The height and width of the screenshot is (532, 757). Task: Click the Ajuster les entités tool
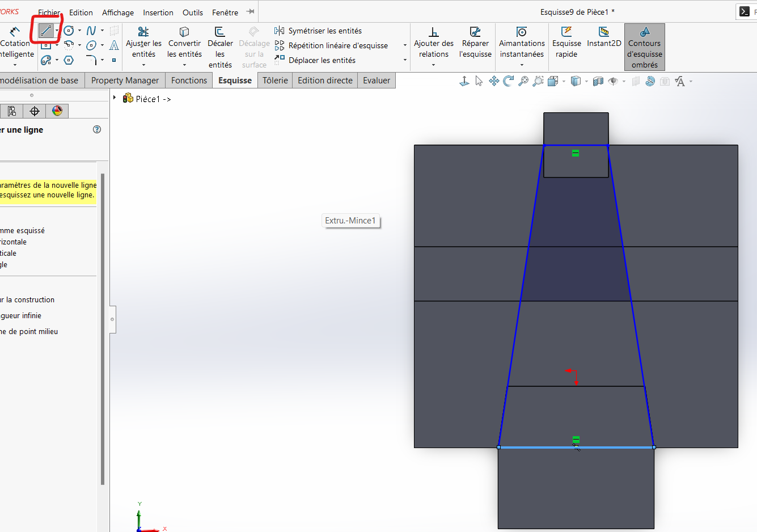pyautogui.click(x=143, y=43)
